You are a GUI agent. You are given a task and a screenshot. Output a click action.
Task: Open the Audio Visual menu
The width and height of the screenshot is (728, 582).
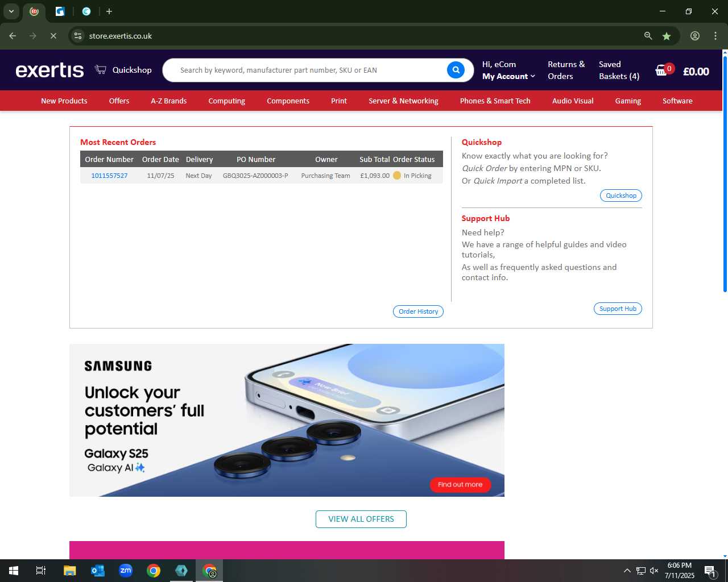pyautogui.click(x=573, y=101)
